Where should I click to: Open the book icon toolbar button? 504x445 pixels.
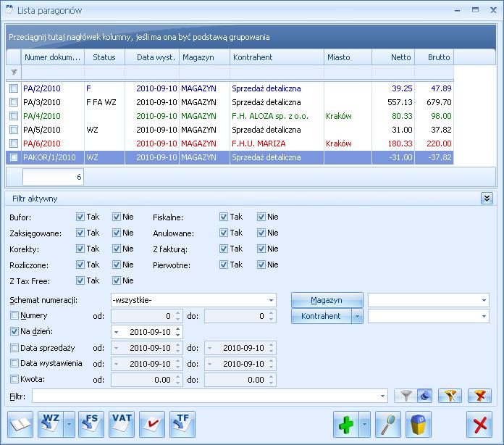point(20,424)
